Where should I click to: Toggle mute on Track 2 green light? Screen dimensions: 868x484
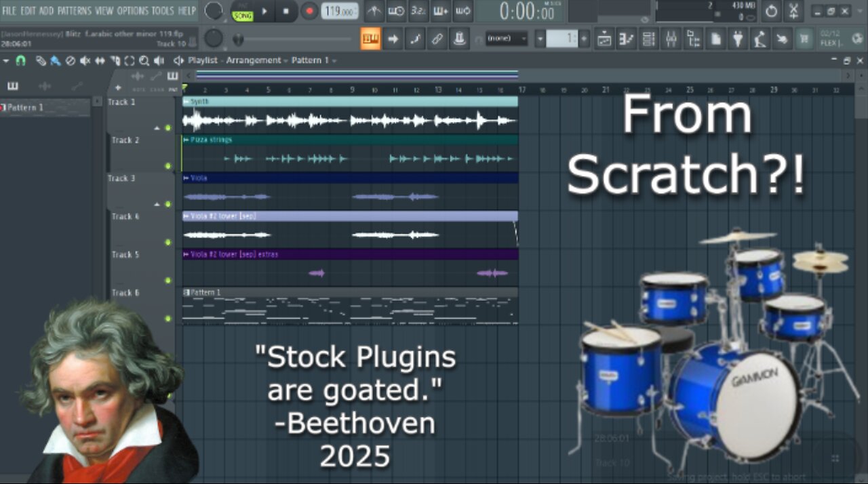coord(167,165)
